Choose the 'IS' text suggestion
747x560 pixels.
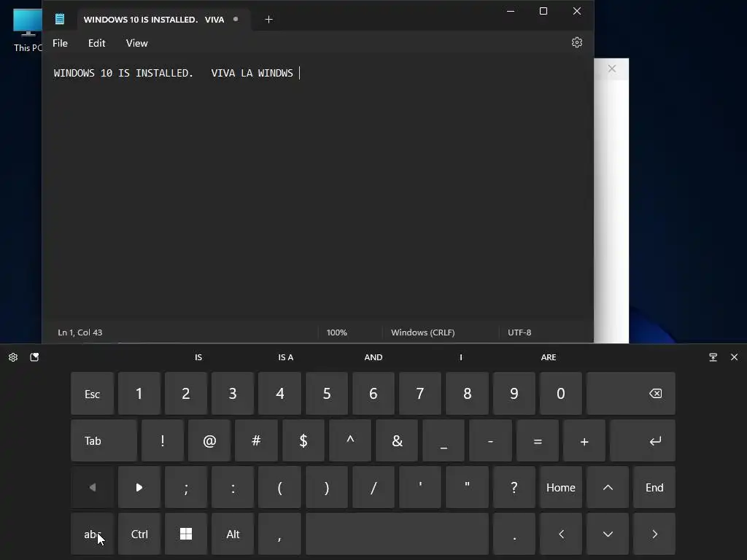(198, 357)
